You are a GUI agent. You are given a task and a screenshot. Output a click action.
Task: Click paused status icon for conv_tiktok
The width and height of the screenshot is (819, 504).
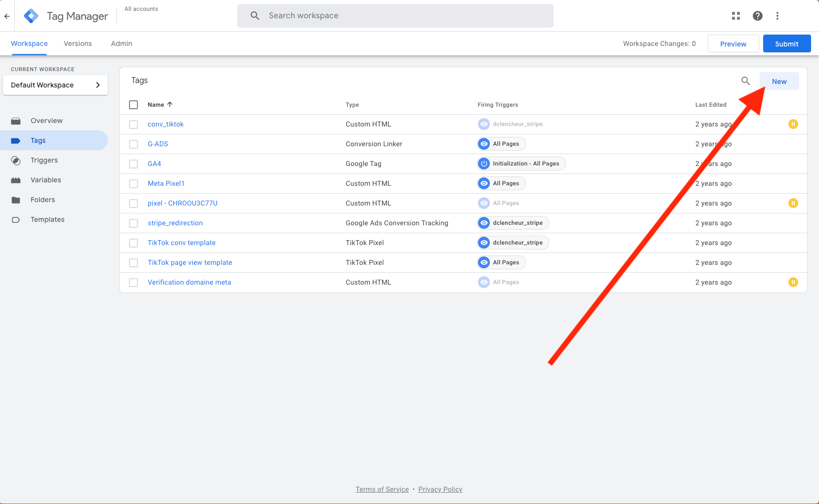(793, 124)
